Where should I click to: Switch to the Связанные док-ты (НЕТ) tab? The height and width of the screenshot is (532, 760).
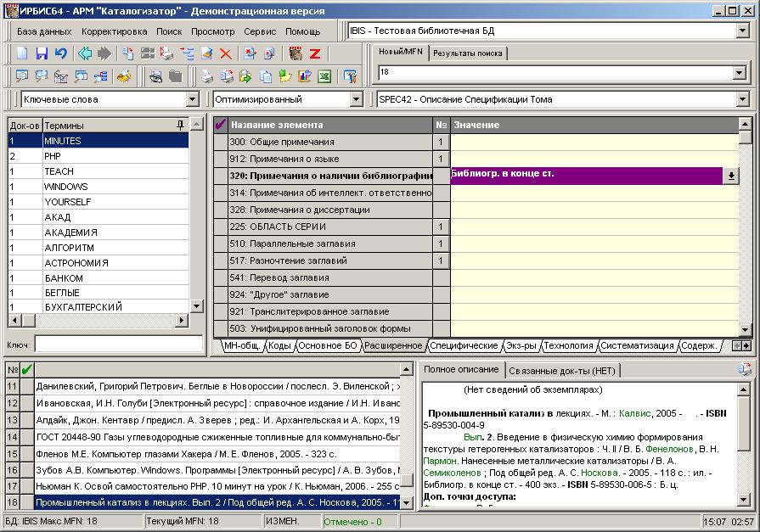pyautogui.click(x=562, y=371)
